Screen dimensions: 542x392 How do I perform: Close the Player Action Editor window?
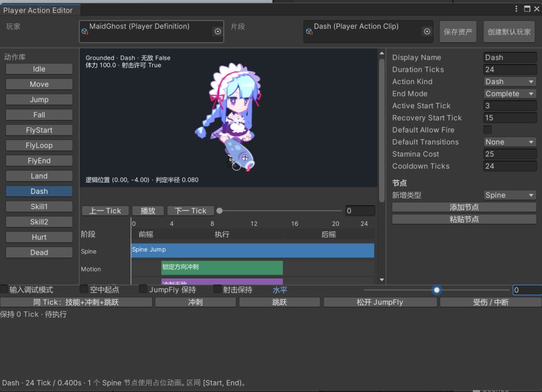(536, 9)
